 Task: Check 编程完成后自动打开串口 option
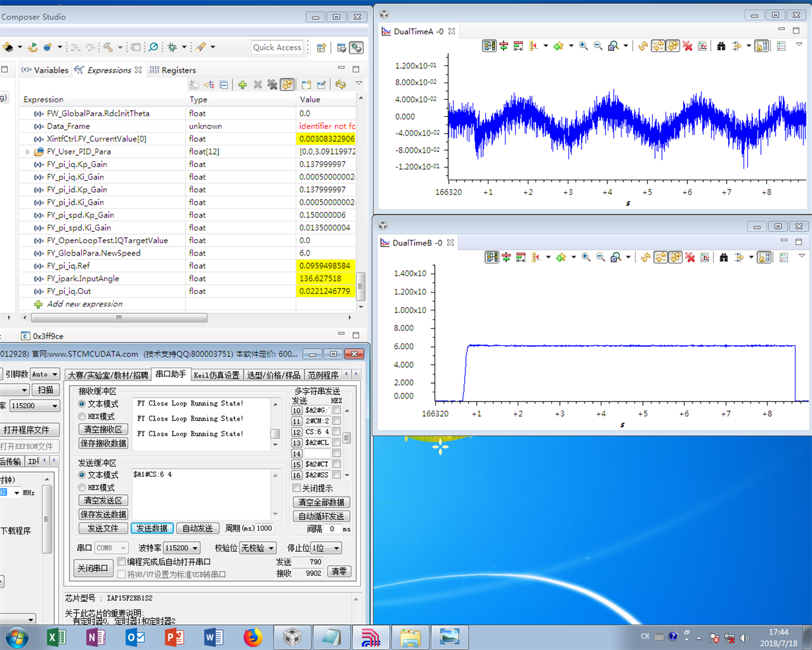coord(121,561)
